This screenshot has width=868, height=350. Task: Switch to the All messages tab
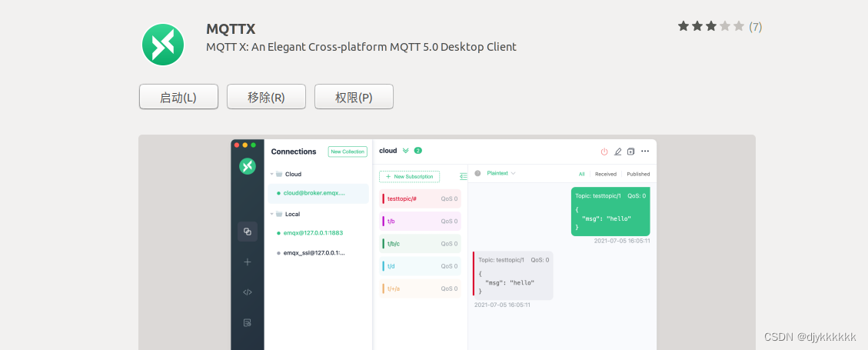(x=582, y=174)
